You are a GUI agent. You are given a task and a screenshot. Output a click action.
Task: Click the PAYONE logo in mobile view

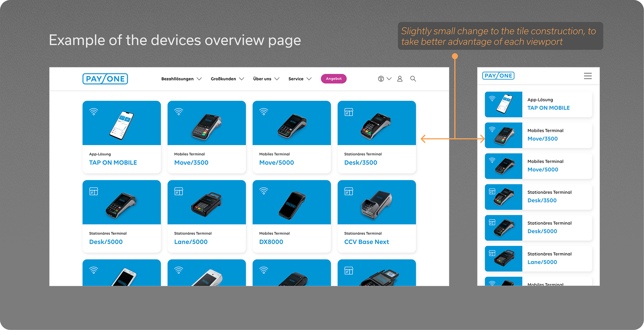click(x=498, y=76)
